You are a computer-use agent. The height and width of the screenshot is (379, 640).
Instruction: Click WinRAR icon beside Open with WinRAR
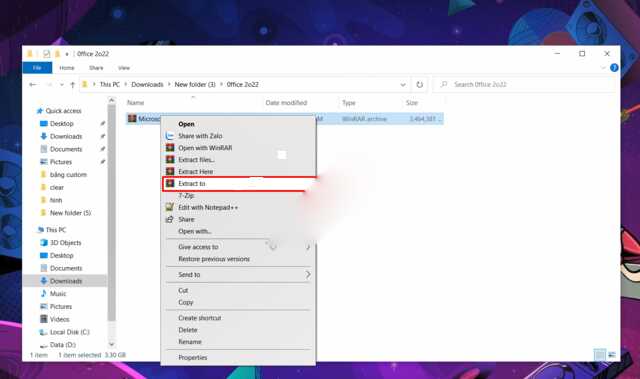point(170,148)
